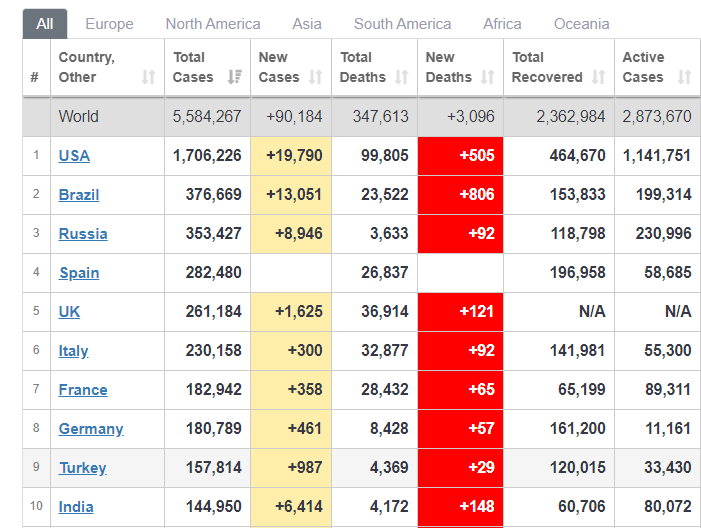Image resolution: width=701 pixels, height=528 pixels.
Task: Click sort icon in Country, Other column
Action: [148, 77]
